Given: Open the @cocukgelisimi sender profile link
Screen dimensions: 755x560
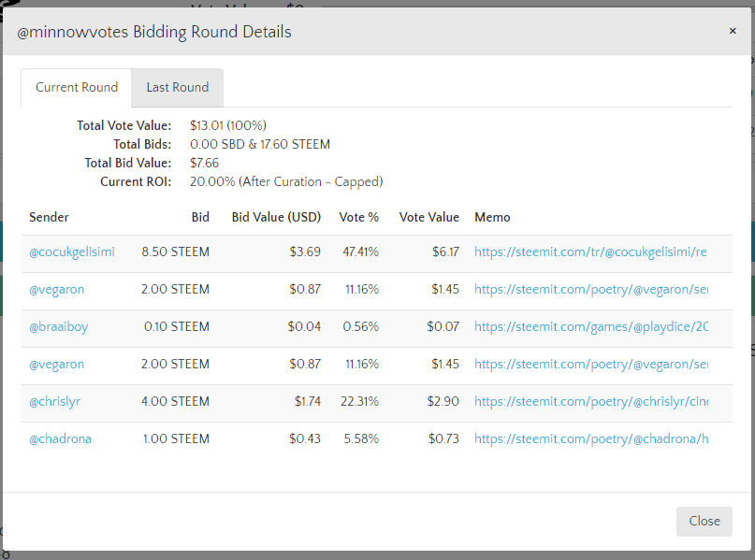Looking at the screenshot, I should coord(72,252).
